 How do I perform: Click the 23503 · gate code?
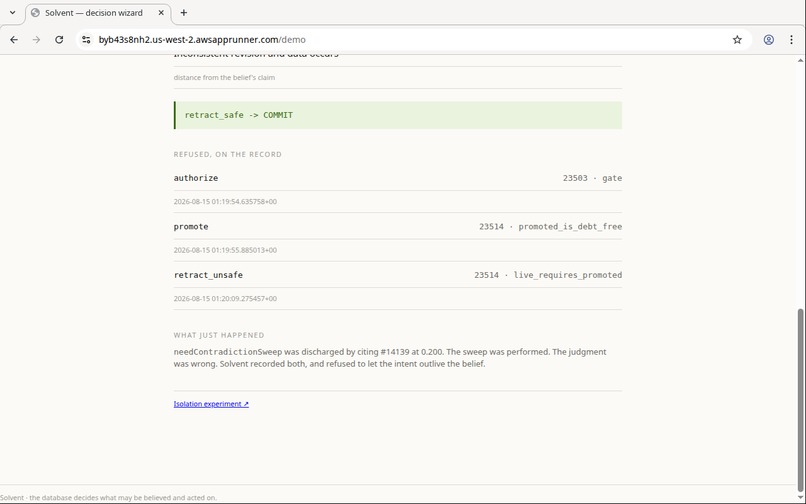[592, 178]
